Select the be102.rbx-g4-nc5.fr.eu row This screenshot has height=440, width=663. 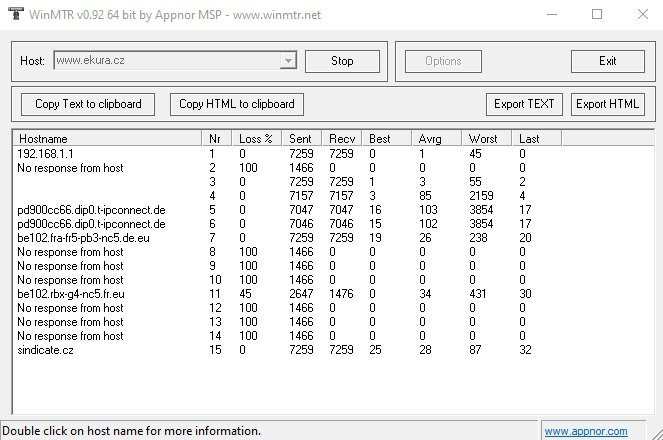coord(69,294)
